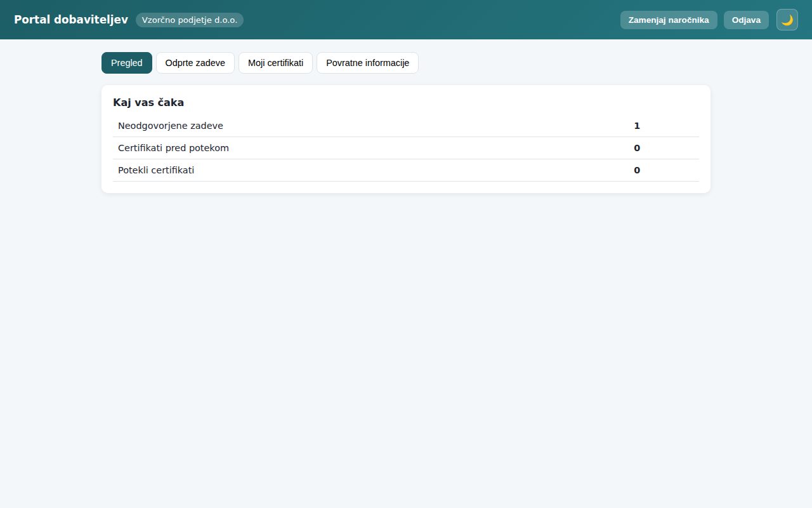Select the Potekli certifikati label

tap(156, 170)
